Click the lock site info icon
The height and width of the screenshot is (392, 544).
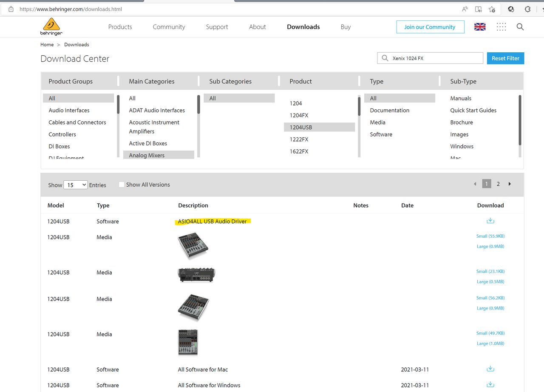click(x=11, y=9)
